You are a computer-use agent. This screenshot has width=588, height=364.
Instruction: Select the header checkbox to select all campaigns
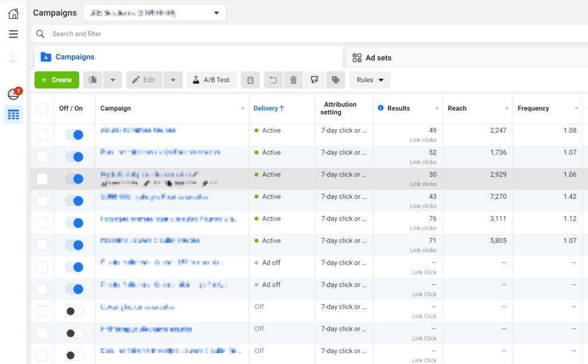[x=41, y=108]
